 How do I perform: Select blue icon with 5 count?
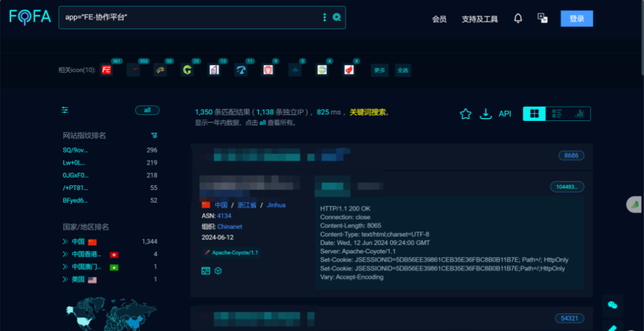(295, 70)
